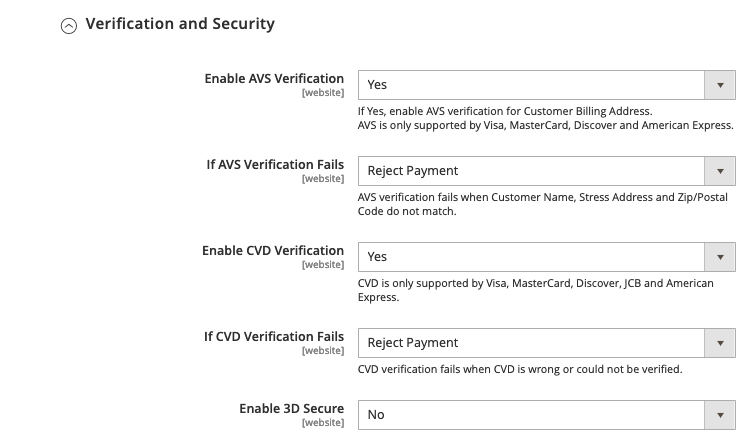This screenshot has height=445, width=751.
Task: Collapse the Verification and Security section icon
Action: click(68, 25)
